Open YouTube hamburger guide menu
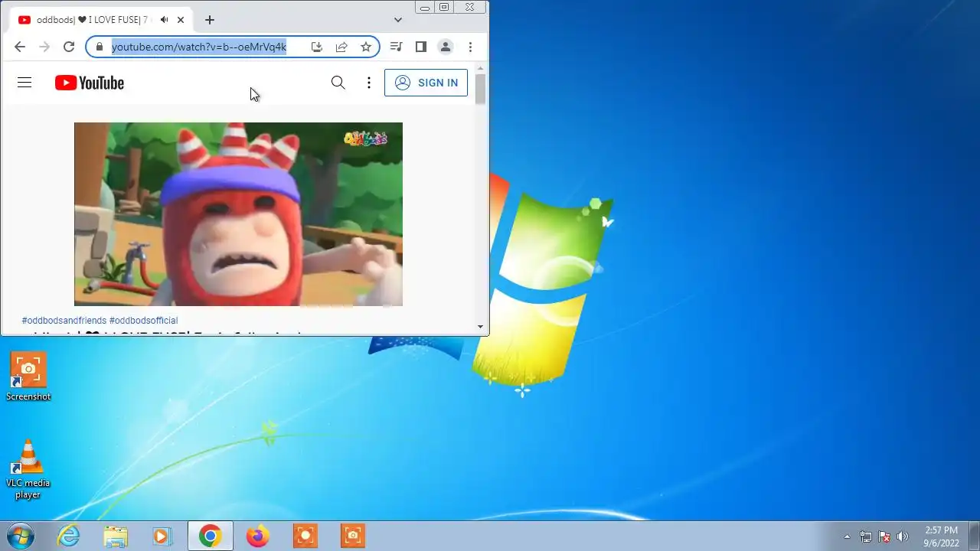Screen dimensions: 980x551 coord(24,83)
